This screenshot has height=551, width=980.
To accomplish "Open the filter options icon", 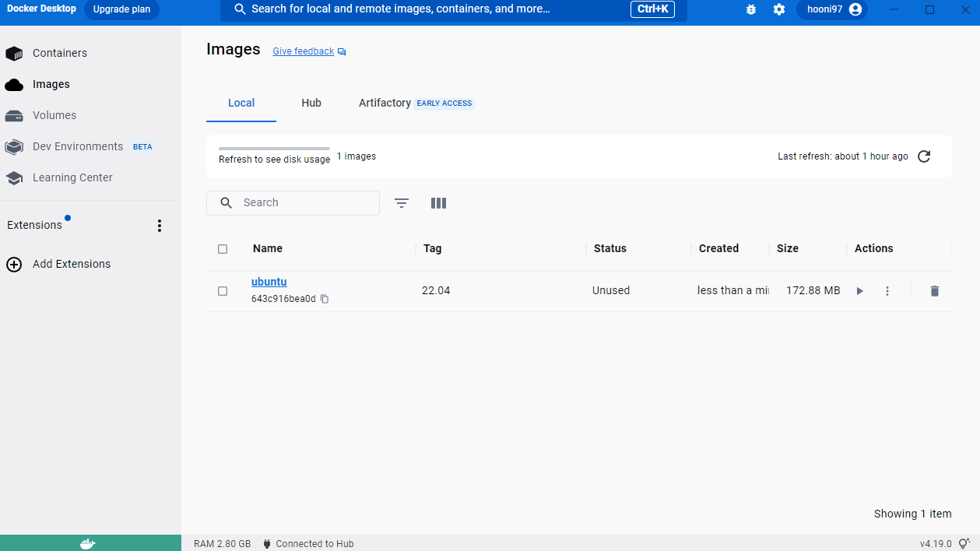I will (x=402, y=203).
